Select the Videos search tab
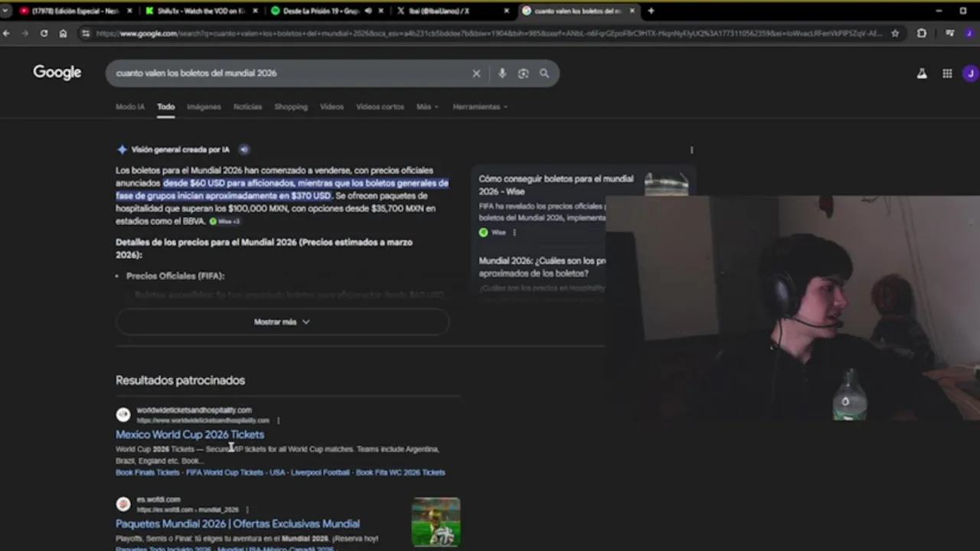Image resolution: width=980 pixels, height=551 pixels. [332, 107]
